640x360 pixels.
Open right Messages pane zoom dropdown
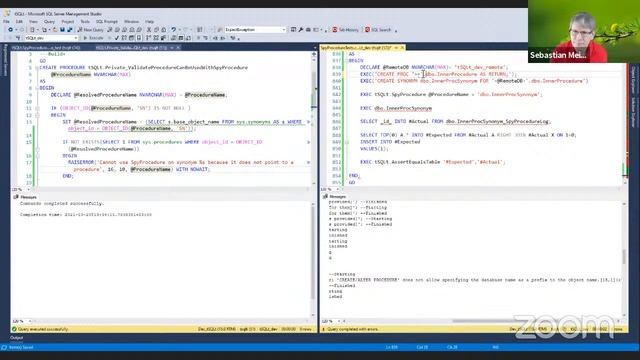pos(331,321)
